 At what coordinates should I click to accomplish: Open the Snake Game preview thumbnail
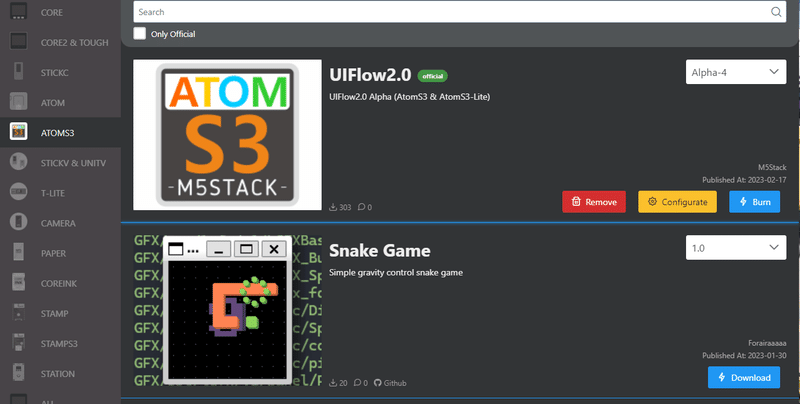(228, 310)
